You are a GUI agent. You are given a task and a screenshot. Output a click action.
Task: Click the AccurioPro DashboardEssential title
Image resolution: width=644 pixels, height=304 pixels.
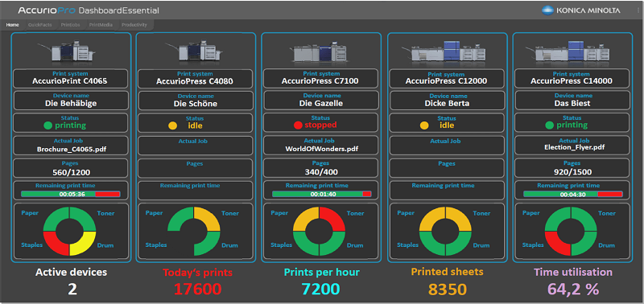(x=89, y=10)
